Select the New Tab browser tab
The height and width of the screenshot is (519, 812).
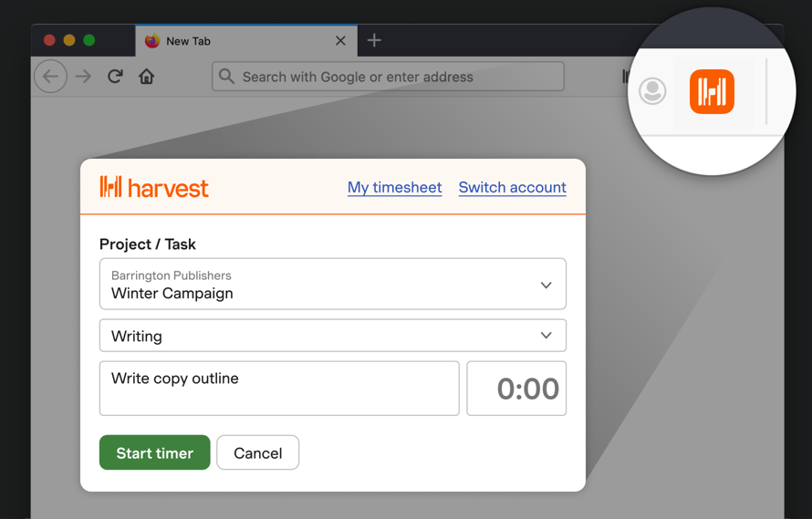pos(246,41)
